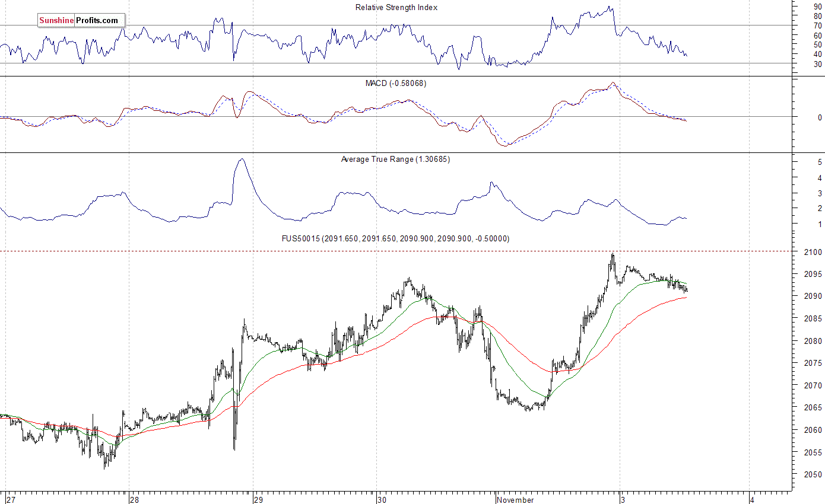The height and width of the screenshot is (504, 825).
Task: Click the ATR 1 scale value
Action: coord(820,224)
